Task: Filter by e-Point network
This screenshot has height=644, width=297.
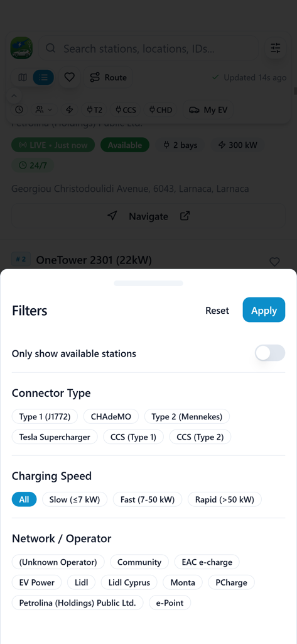Action: 170,603
